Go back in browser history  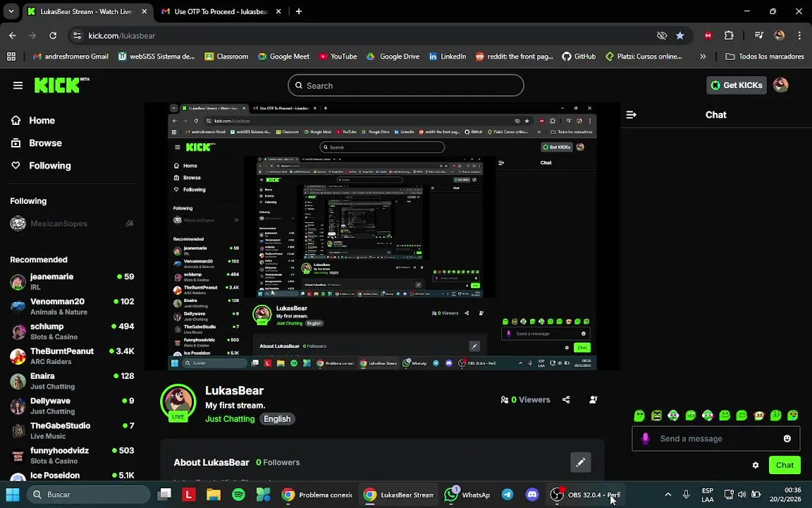pyautogui.click(x=13, y=36)
